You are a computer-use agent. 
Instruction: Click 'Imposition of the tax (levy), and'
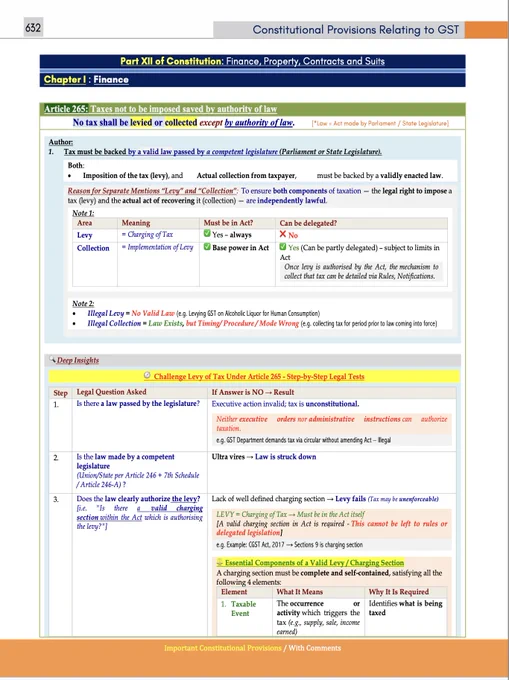tap(133, 176)
